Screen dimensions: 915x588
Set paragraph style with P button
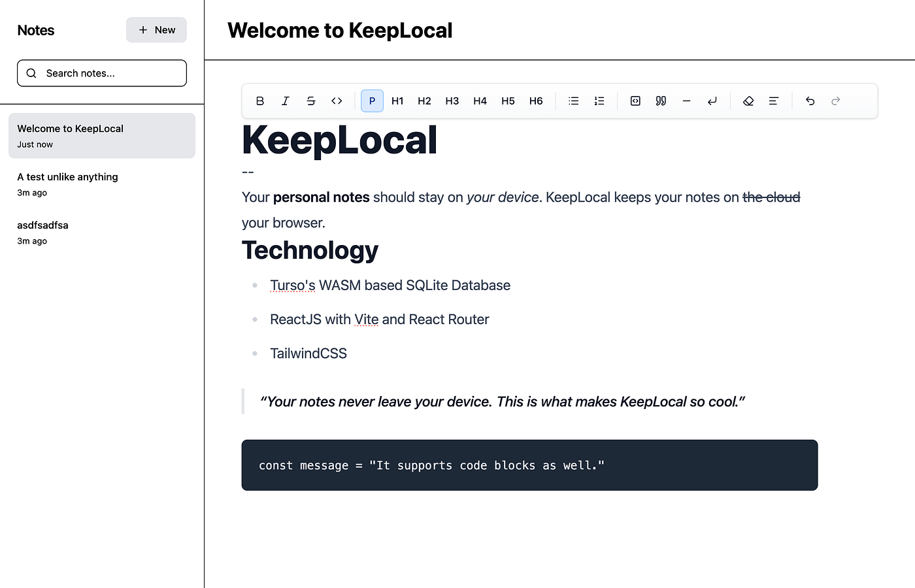pyautogui.click(x=372, y=101)
